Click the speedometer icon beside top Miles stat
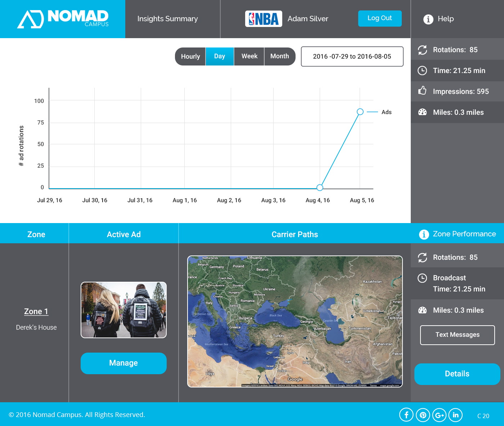The image size is (504, 426). (x=422, y=112)
